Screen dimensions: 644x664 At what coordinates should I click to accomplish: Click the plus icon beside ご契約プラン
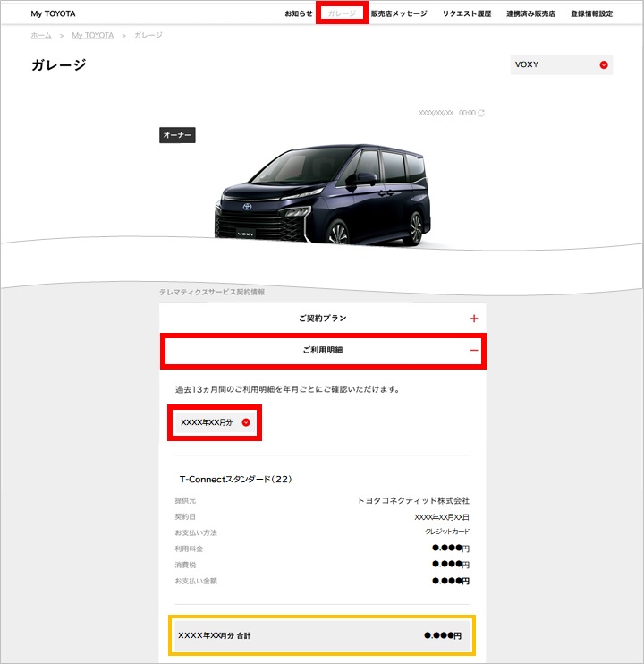point(474,319)
